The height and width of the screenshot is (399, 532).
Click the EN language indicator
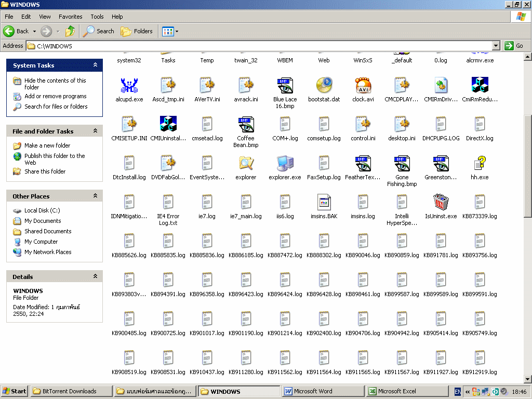457,392
